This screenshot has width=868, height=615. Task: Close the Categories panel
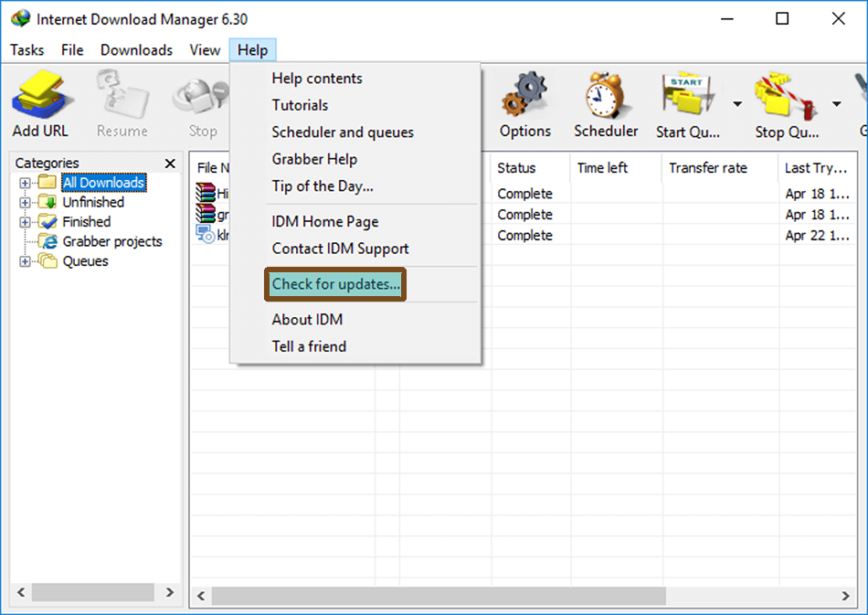click(169, 163)
